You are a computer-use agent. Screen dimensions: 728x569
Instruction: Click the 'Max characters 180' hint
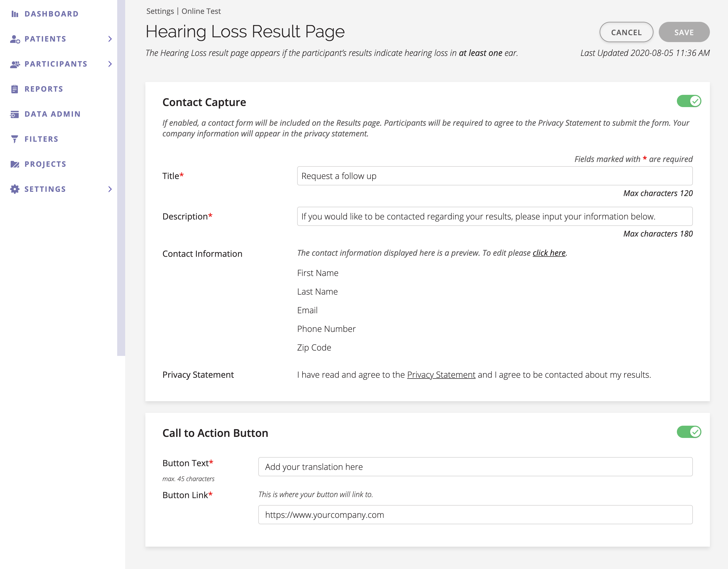pyautogui.click(x=658, y=233)
